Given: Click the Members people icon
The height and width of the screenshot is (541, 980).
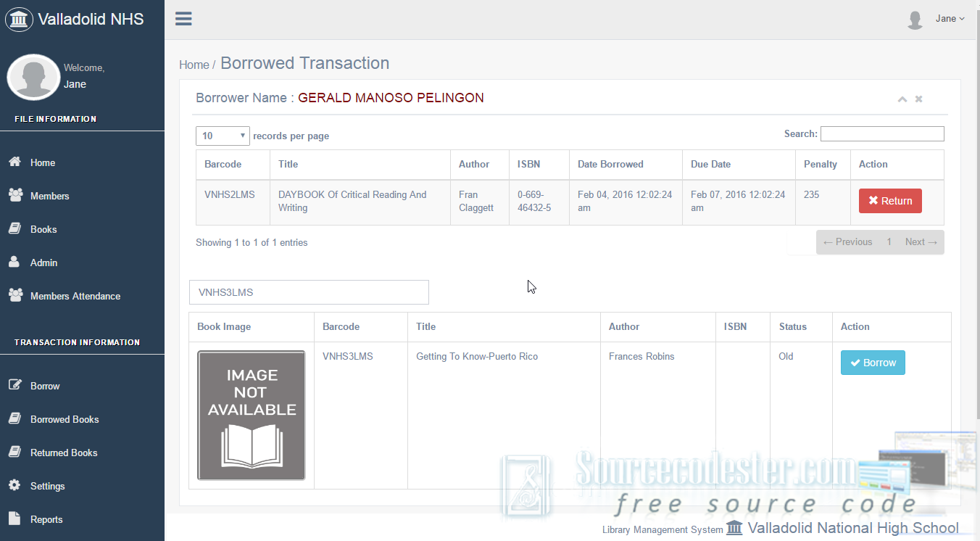Looking at the screenshot, I should pos(15,196).
